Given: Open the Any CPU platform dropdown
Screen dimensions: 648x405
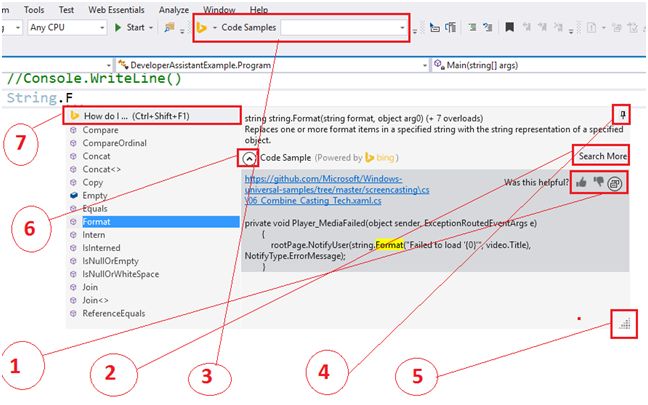Looking at the screenshot, I should 67,28.
